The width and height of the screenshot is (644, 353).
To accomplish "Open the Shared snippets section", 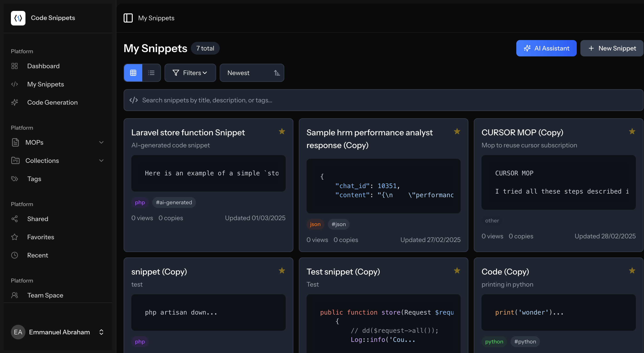I will click(x=37, y=219).
